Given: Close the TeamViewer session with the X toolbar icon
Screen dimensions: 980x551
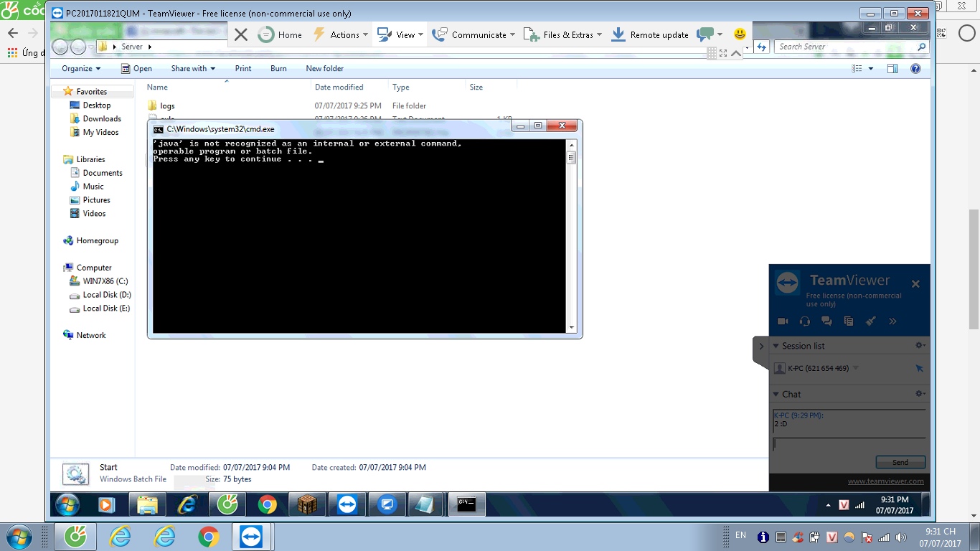Looking at the screenshot, I should [241, 34].
